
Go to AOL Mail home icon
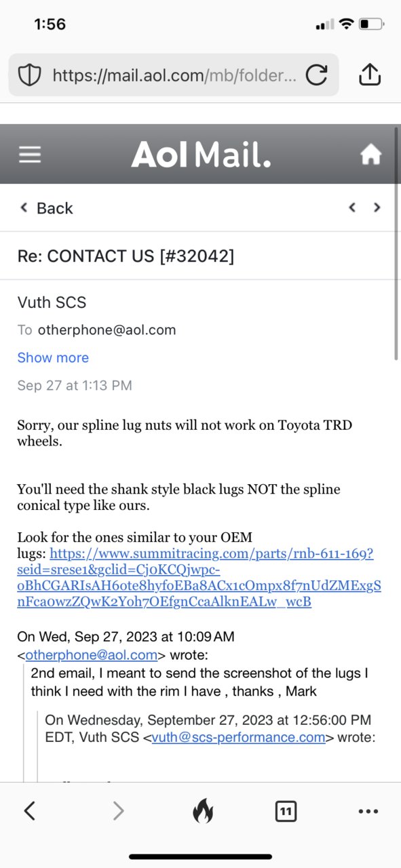pyautogui.click(x=370, y=155)
